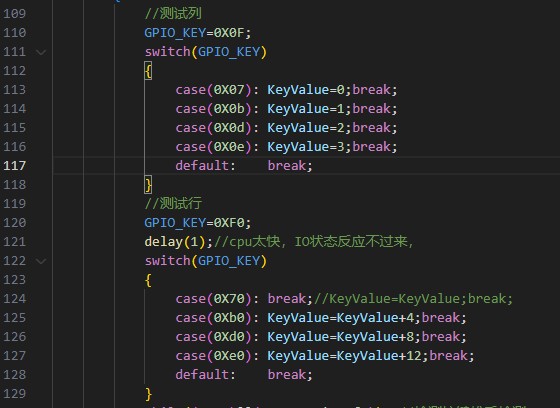The image size is (560, 408).
Task: Click switch keyword on line 111
Action: pos(168,52)
